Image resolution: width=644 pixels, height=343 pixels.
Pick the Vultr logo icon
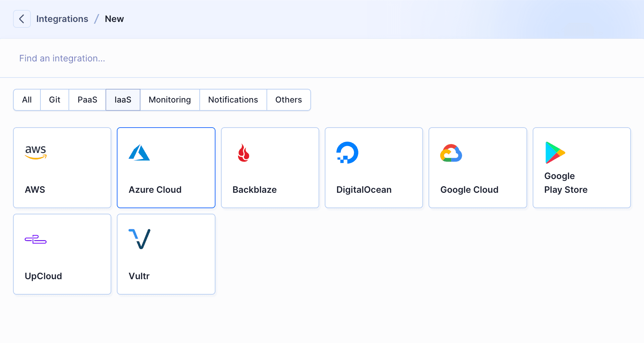point(139,239)
